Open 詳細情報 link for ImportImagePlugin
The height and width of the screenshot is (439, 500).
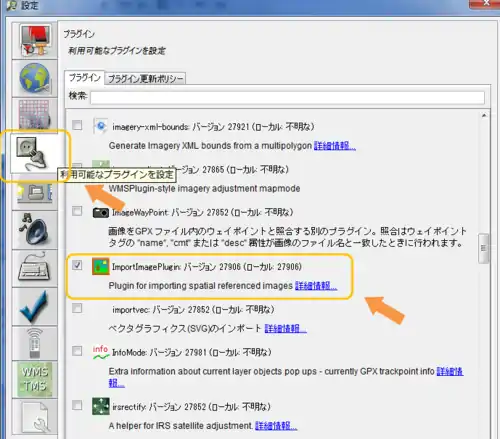pyautogui.click(x=316, y=286)
